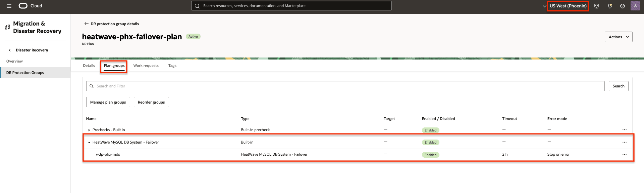Focus the Search and Filter field

(345, 86)
